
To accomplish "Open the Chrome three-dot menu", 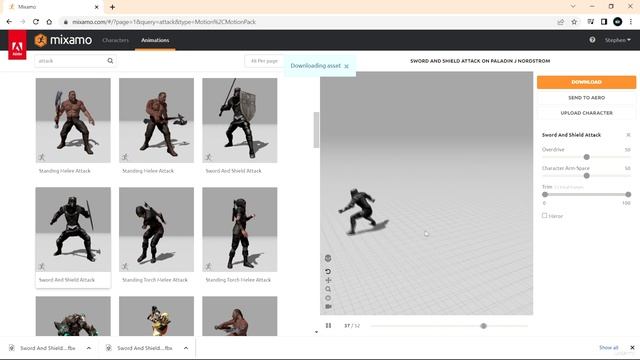I will (631, 22).
